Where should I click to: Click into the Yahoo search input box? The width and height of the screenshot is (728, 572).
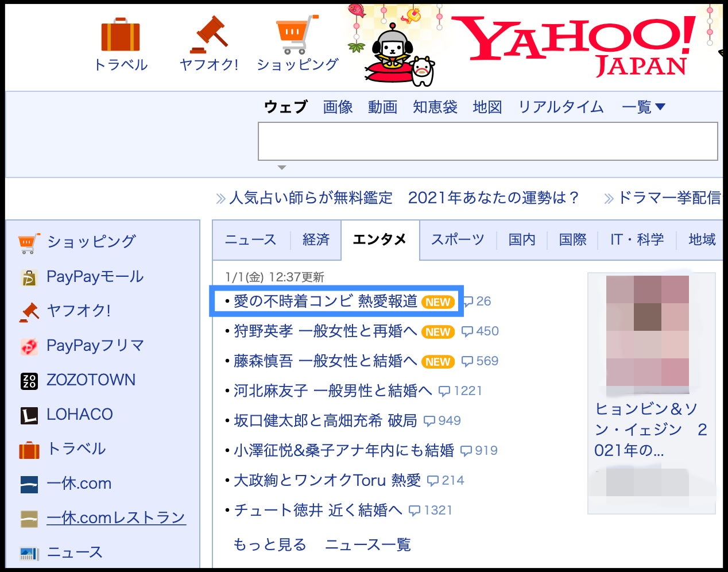click(488, 141)
